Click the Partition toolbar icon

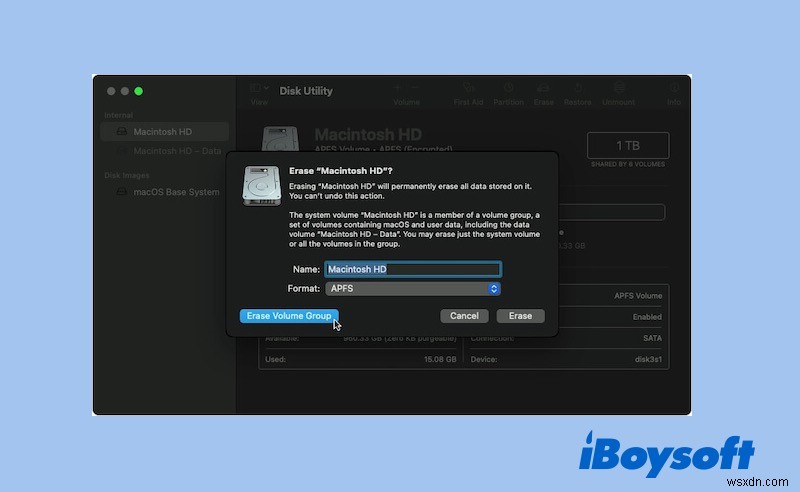(x=508, y=89)
